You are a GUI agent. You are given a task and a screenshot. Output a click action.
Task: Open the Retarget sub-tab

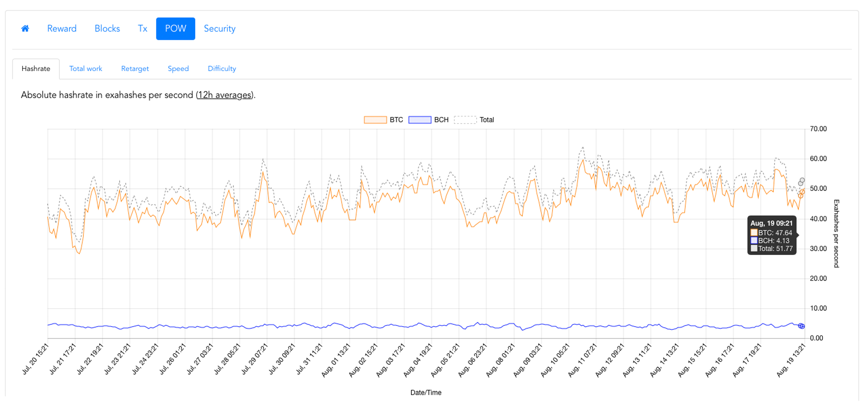pyautogui.click(x=135, y=69)
